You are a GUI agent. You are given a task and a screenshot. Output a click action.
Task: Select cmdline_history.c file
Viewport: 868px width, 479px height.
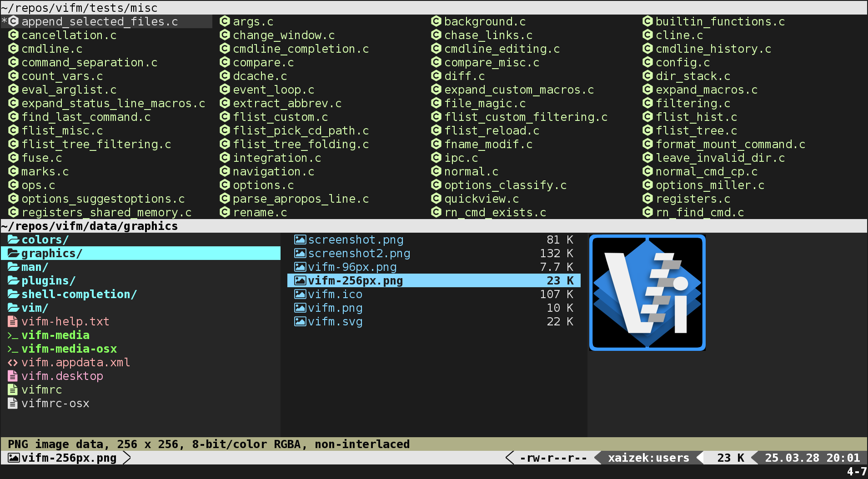pos(713,49)
